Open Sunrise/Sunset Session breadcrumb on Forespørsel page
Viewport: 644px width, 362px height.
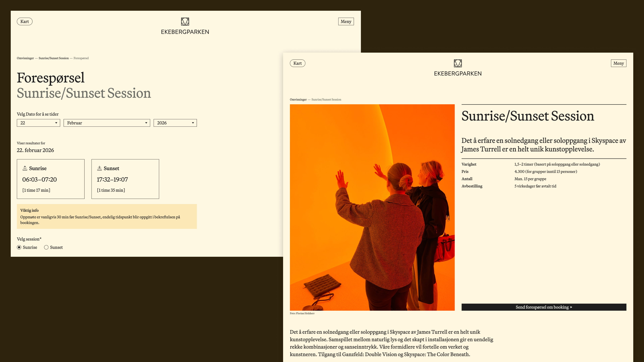pos(53,58)
